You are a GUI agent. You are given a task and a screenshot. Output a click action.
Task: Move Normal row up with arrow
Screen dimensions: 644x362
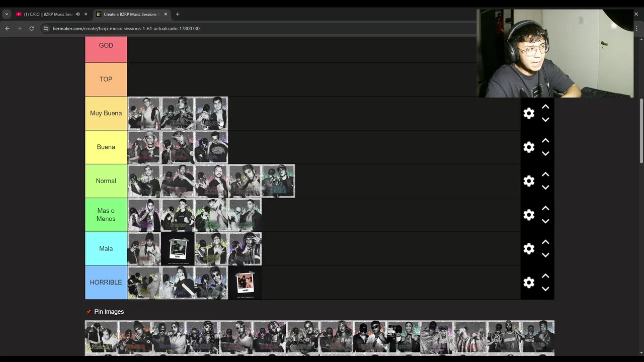(545, 174)
